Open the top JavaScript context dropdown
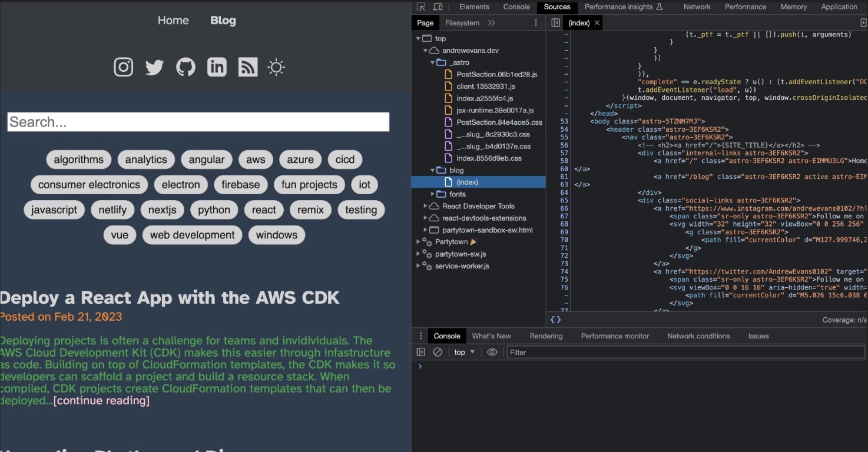The image size is (868, 452). [464, 352]
